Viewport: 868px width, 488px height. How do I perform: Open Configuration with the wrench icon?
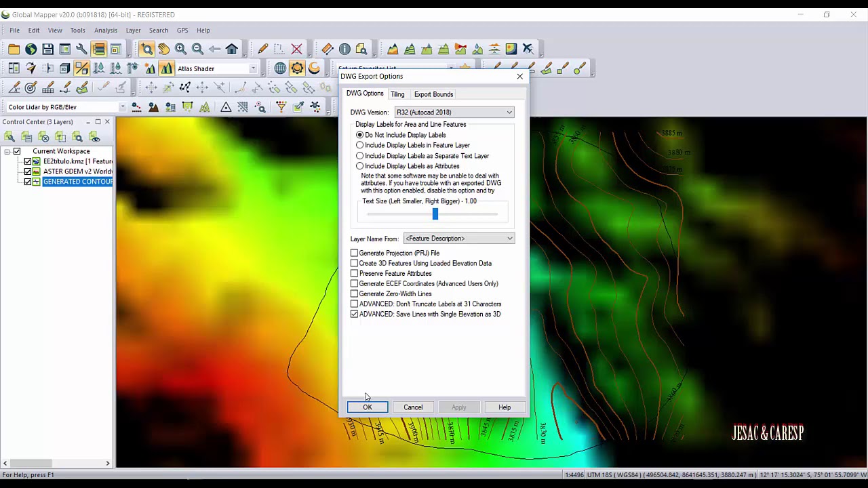[x=81, y=49]
